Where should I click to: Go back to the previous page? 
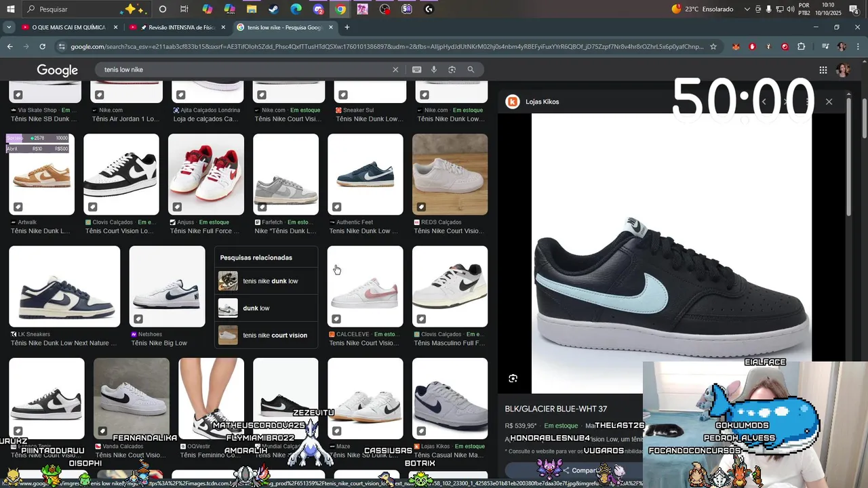coord(9,47)
